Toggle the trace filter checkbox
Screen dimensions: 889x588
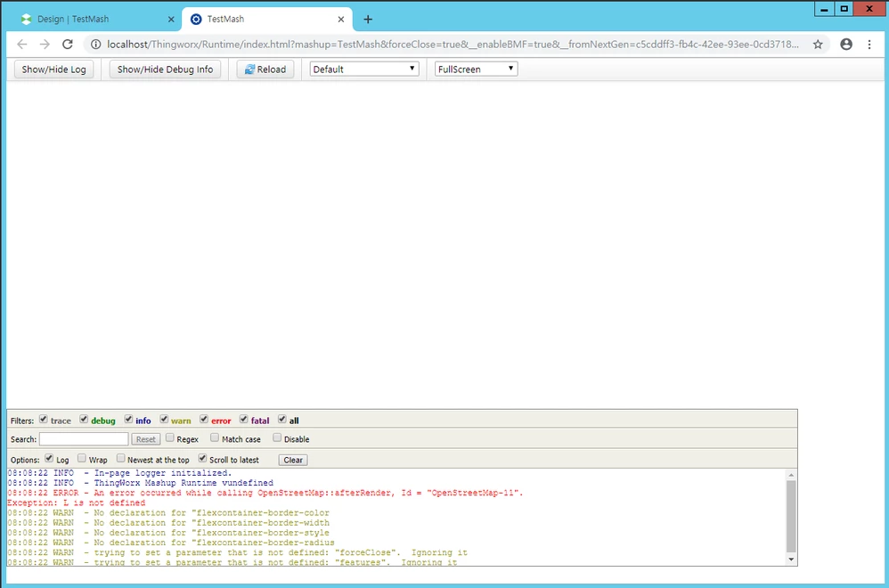[43, 419]
